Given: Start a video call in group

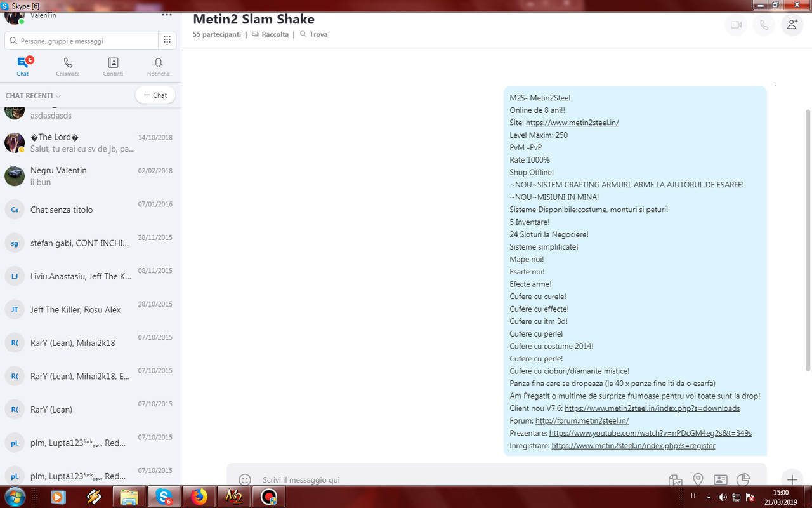Looking at the screenshot, I should point(736,25).
